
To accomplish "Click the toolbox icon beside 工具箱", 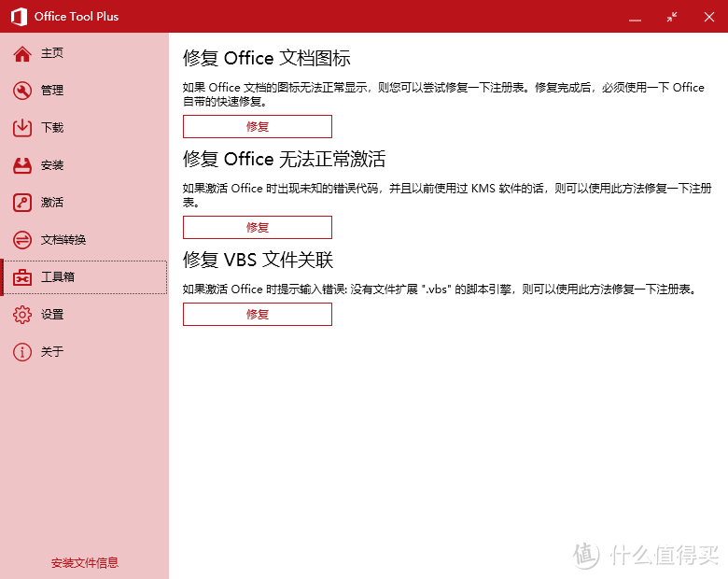I will pyautogui.click(x=22, y=277).
